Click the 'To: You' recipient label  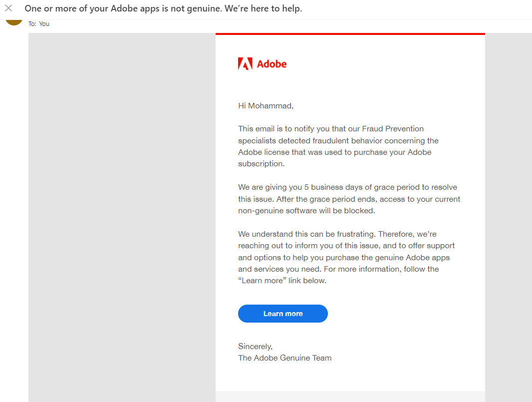pyautogui.click(x=39, y=23)
